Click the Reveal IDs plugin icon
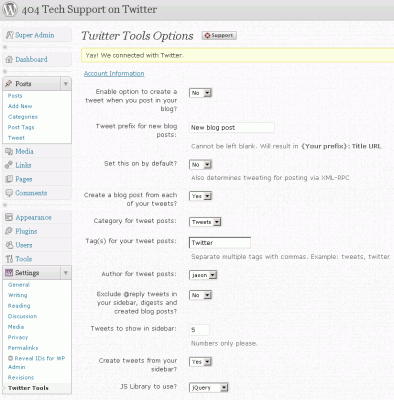Viewport: 394px width, 400px height. (x=10, y=358)
